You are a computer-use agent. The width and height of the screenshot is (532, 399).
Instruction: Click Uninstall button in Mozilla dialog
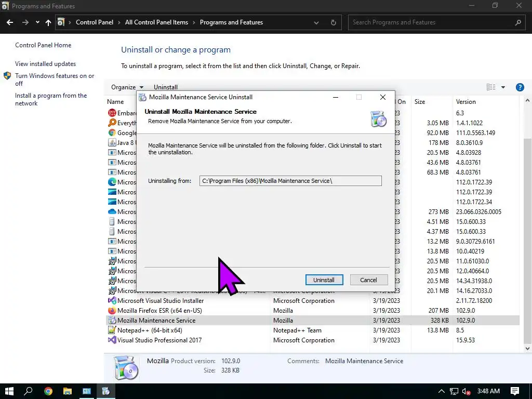click(x=324, y=280)
